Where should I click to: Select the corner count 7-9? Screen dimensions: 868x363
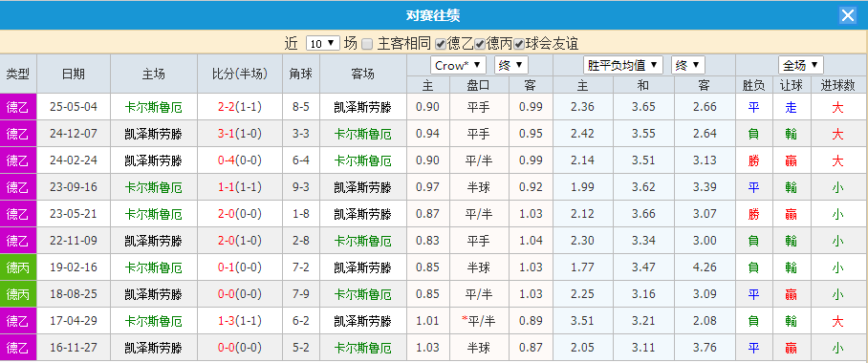pos(300,294)
